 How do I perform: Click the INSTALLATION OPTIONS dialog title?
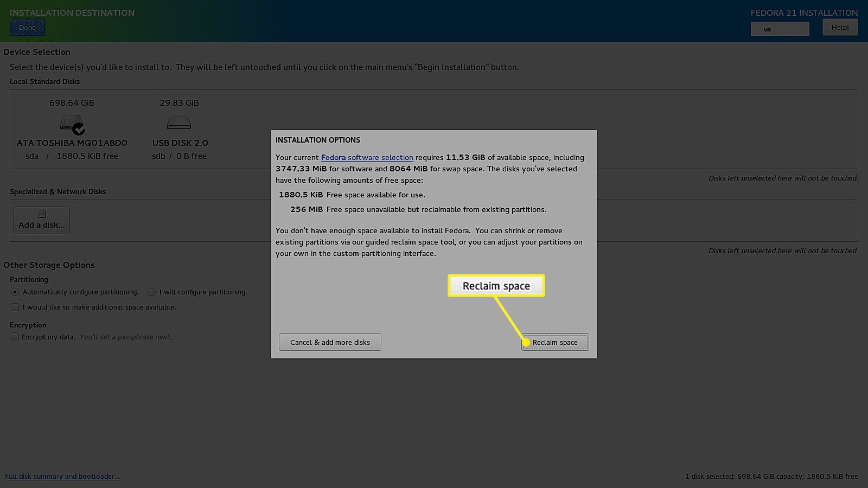coord(318,140)
